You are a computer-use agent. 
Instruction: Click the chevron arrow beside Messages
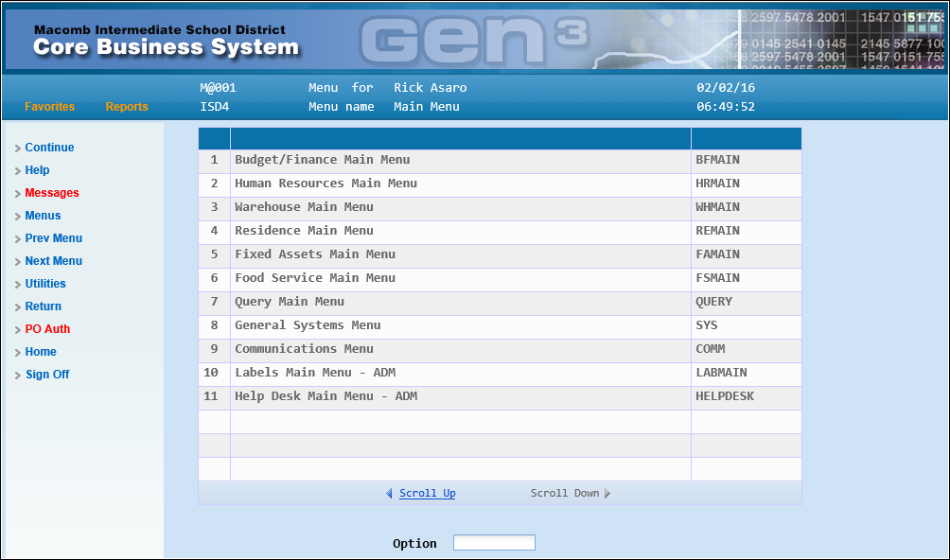[x=18, y=194]
